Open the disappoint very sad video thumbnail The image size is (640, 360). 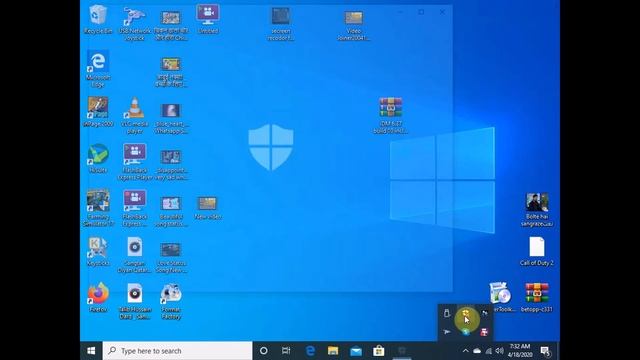pos(171,164)
